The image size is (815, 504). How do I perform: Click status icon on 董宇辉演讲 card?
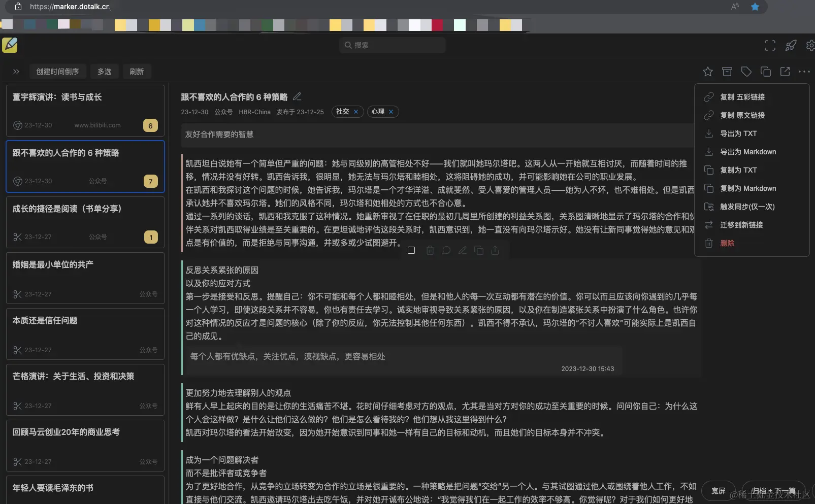coord(17,125)
